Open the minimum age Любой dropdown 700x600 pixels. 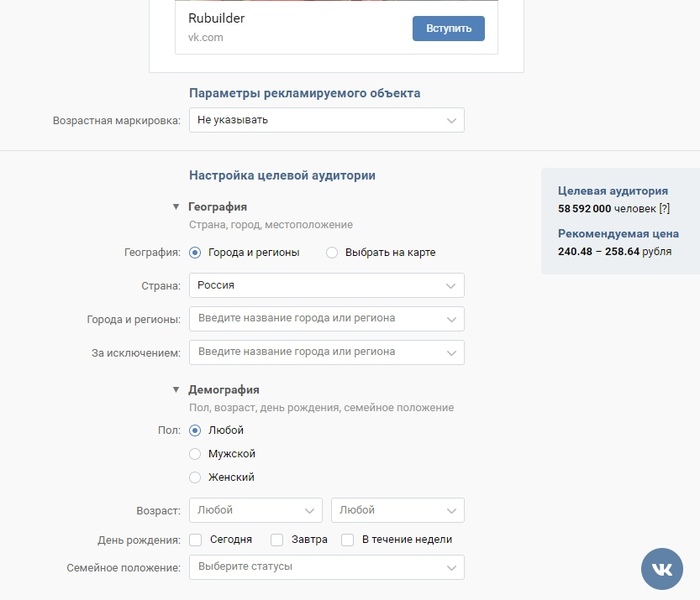point(255,510)
